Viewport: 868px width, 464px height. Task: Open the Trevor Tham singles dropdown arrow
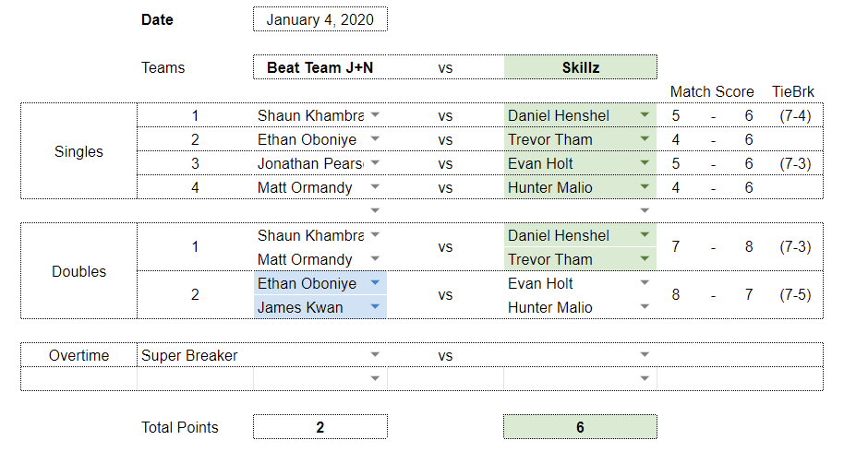click(645, 138)
